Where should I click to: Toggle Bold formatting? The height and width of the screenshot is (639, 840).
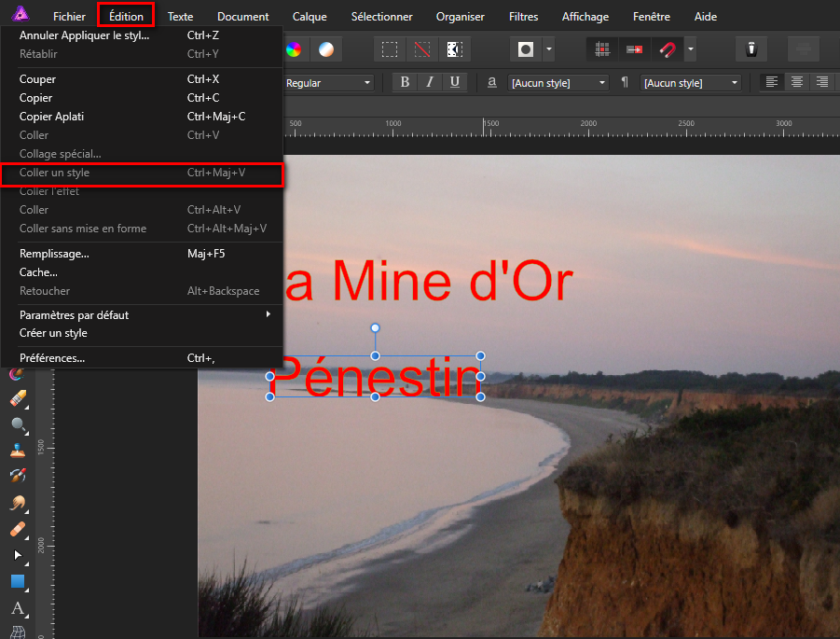pyautogui.click(x=405, y=82)
